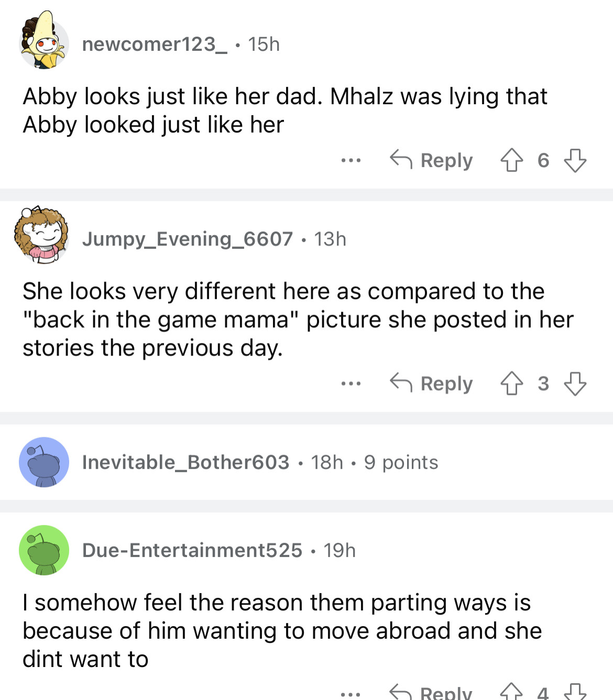Downvote newcomer123_'s comment

(575, 160)
